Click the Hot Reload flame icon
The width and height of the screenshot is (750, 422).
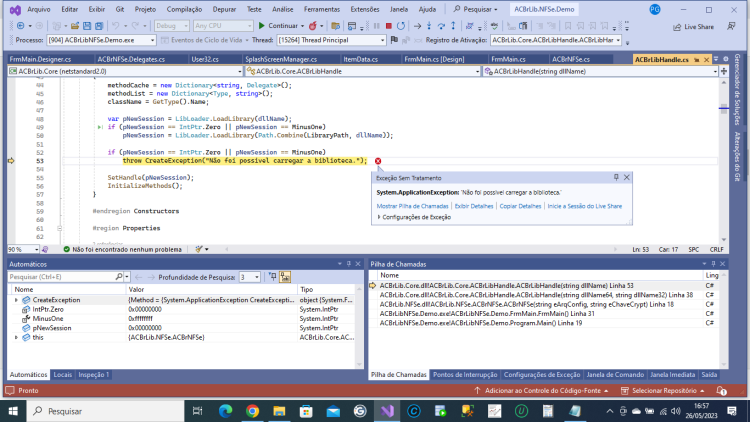[x=313, y=26]
